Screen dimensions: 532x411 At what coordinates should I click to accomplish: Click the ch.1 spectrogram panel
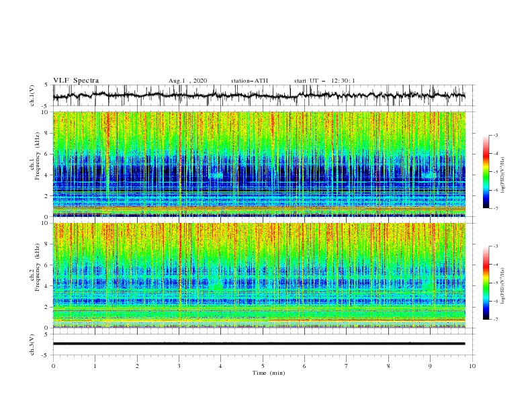(x=259, y=164)
